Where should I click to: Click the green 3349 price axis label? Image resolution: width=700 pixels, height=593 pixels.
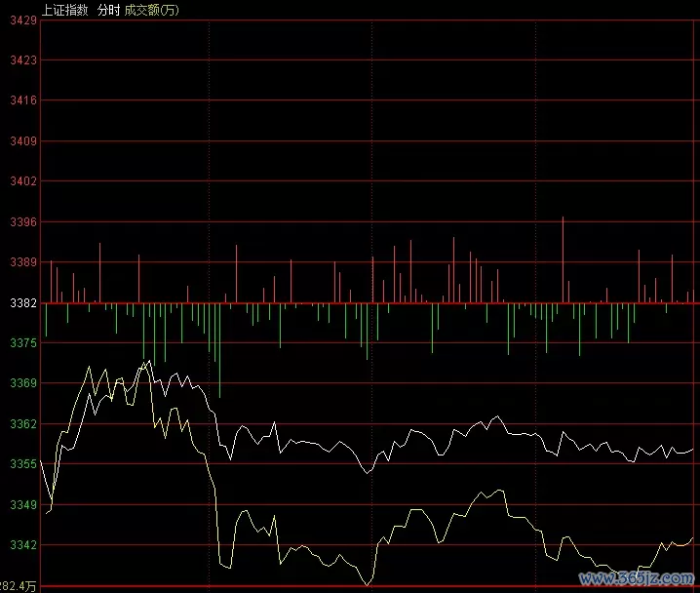19,505
